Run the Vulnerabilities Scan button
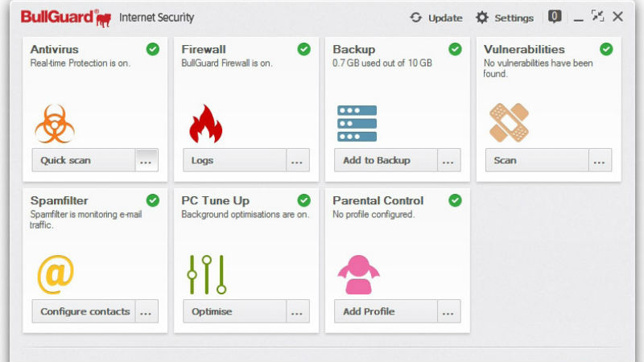 pyautogui.click(x=537, y=160)
